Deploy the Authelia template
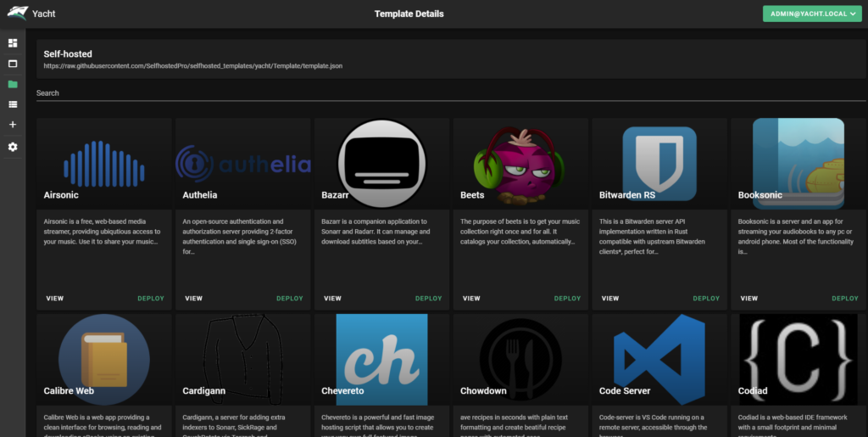This screenshot has height=437, width=868. point(290,298)
